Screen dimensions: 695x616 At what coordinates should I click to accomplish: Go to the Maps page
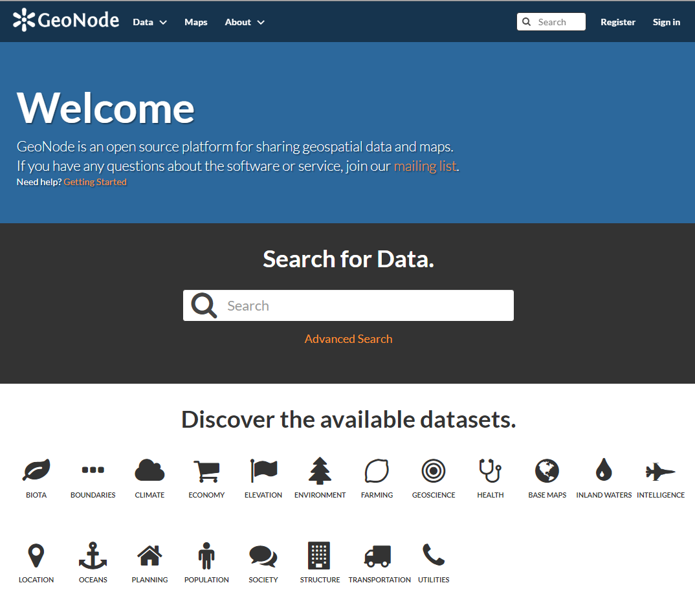point(196,22)
